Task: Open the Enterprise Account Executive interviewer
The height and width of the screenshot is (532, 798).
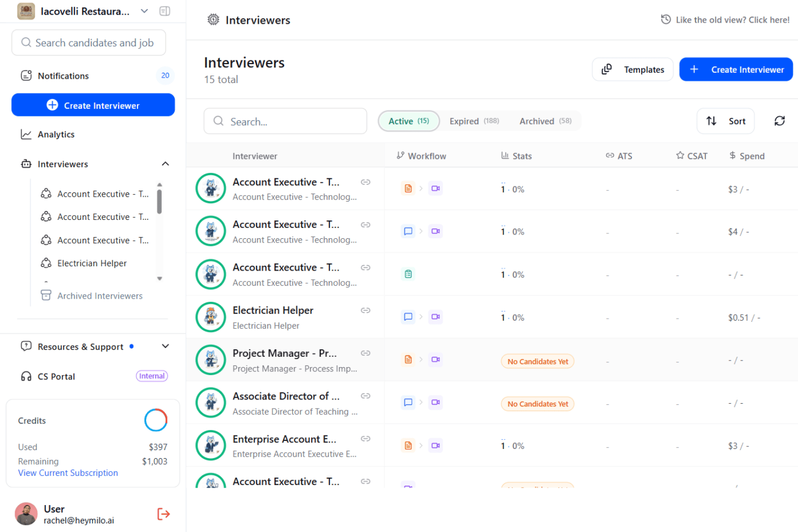Action: pos(492,445)
